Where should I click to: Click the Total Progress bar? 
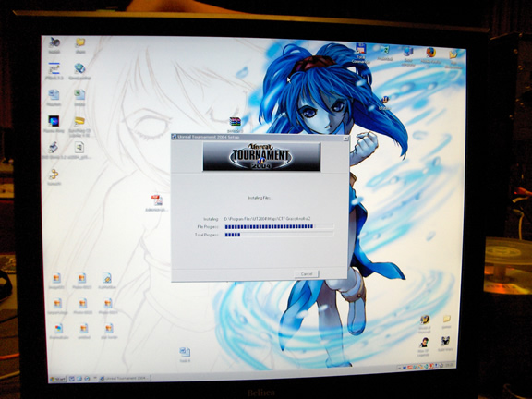[x=279, y=235]
